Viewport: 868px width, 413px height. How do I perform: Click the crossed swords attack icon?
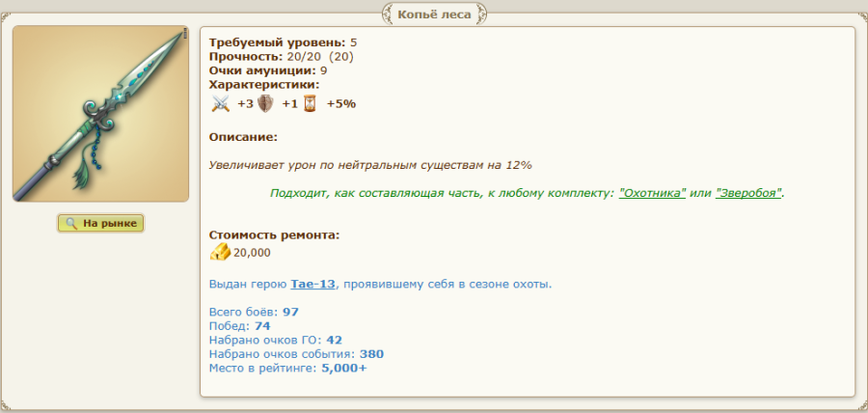pyautogui.click(x=221, y=104)
